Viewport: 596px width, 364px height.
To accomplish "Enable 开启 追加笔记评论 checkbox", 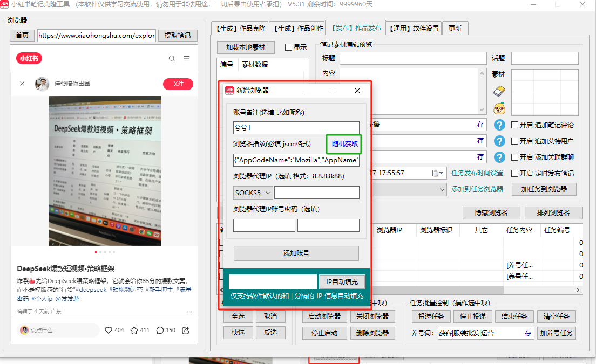I will [x=514, y=125].
